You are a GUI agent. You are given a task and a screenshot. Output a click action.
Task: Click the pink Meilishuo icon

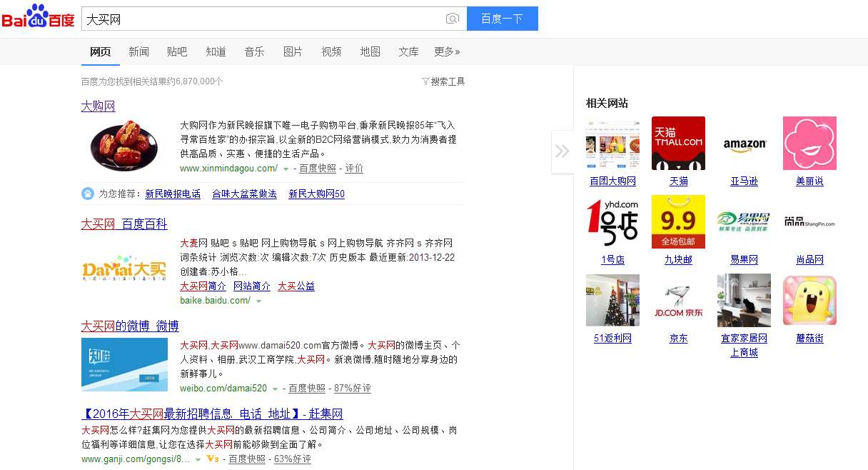click(809, 143)
